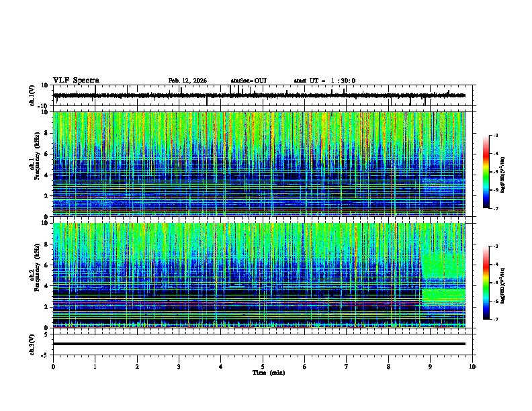Click the time axis tick label "6"
Screen dimensions: 532x411
(305, 367)
